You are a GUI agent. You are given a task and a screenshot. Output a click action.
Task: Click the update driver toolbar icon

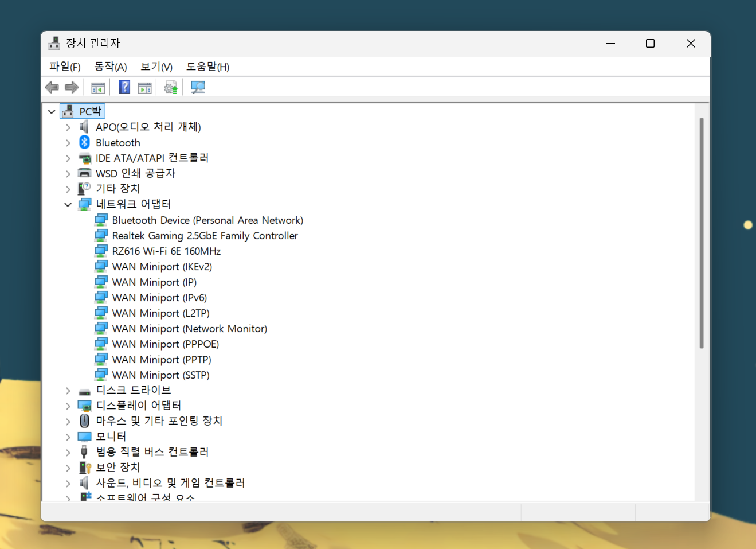tap(171, 87)
